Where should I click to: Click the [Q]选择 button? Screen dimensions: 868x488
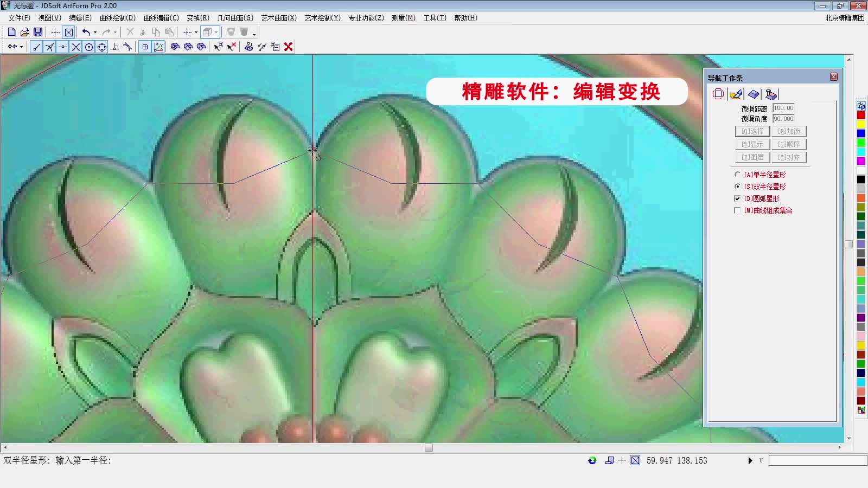[x=751, y=131]
